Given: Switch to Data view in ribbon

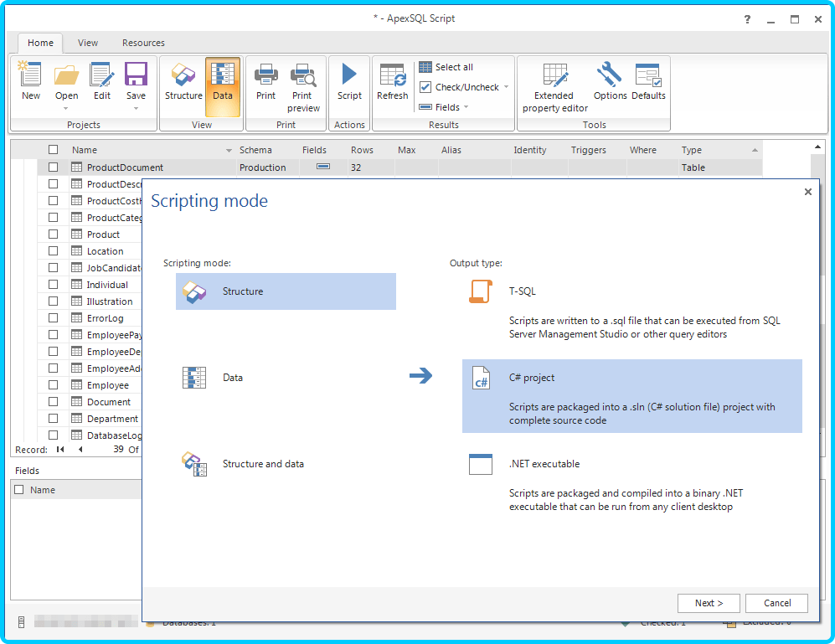Looking at the screenshot, I should 223,86.
